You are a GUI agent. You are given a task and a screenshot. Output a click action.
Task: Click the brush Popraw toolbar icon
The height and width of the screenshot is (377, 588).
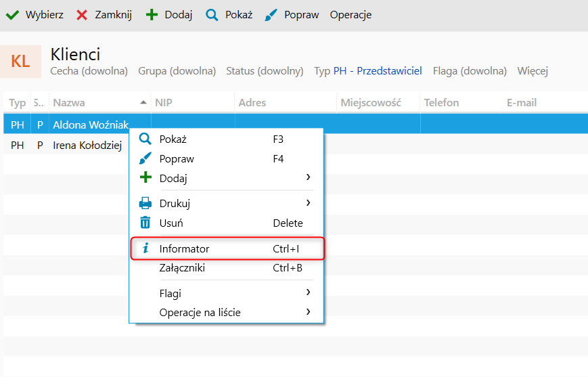(x=271, y=15)
